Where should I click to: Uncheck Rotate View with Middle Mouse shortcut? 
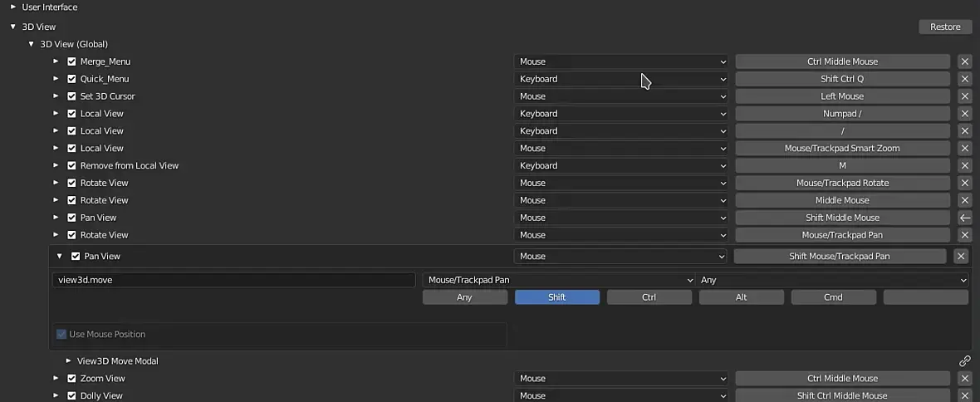(72, 200)
